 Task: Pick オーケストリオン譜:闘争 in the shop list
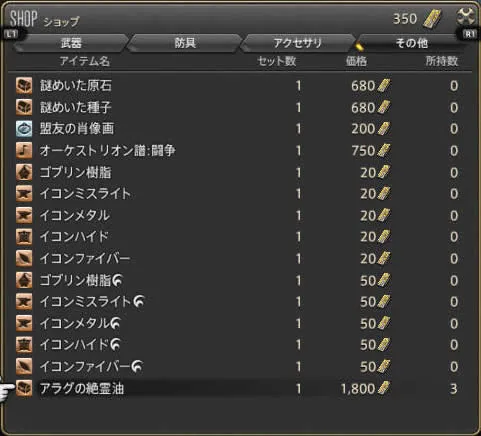click(x=107, y=150)
